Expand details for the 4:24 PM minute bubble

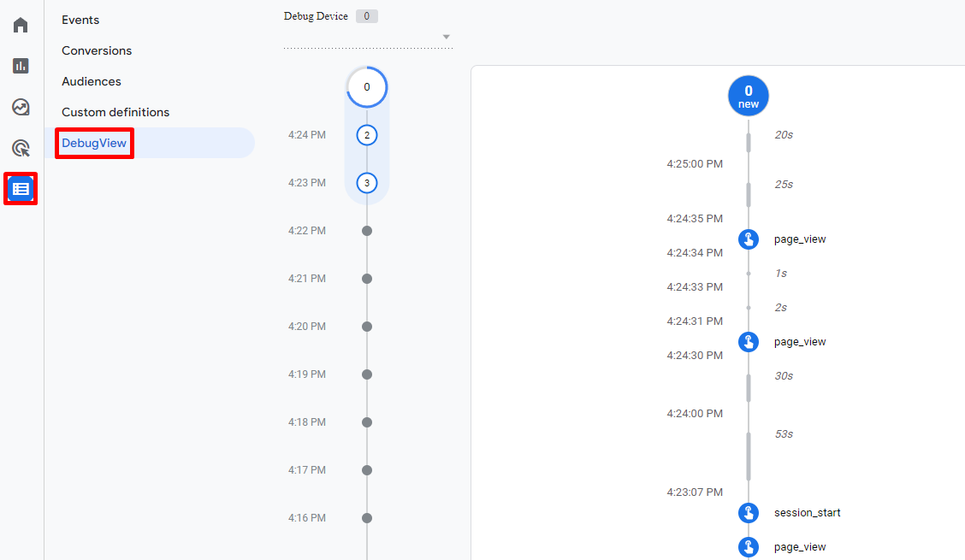click(367, 134)
